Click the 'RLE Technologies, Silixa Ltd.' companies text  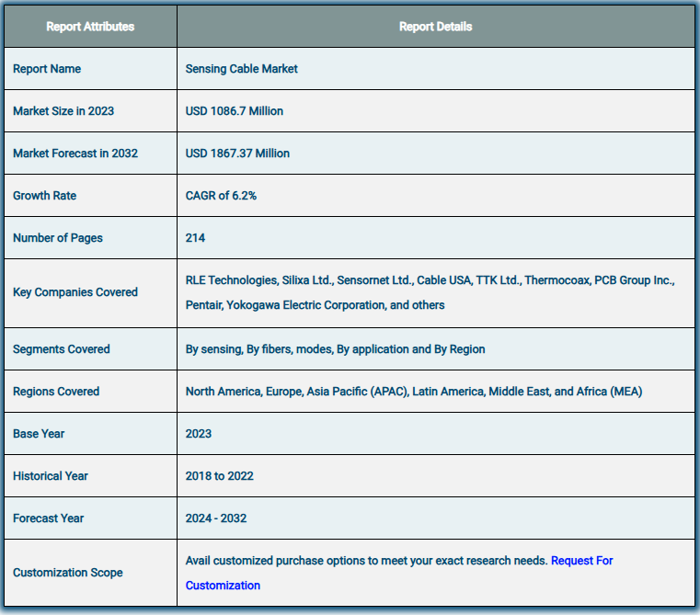point(430,292)
